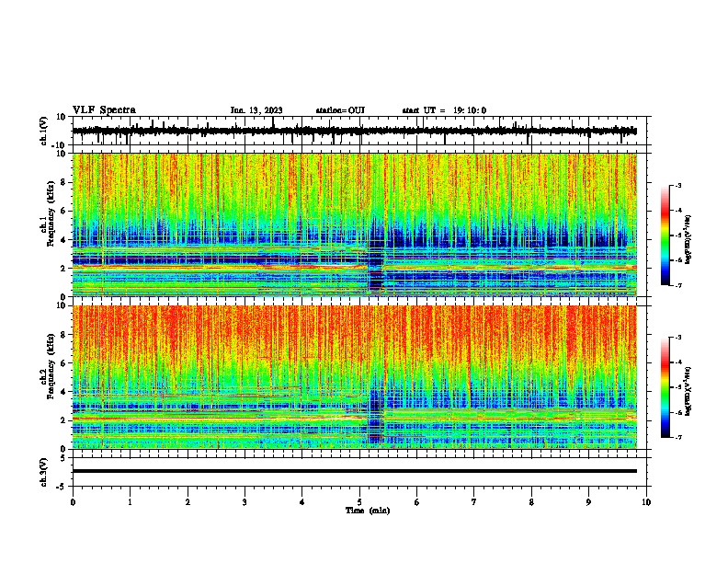Click time axis tick label "3"
728x563 pixels.
[245, 502]
